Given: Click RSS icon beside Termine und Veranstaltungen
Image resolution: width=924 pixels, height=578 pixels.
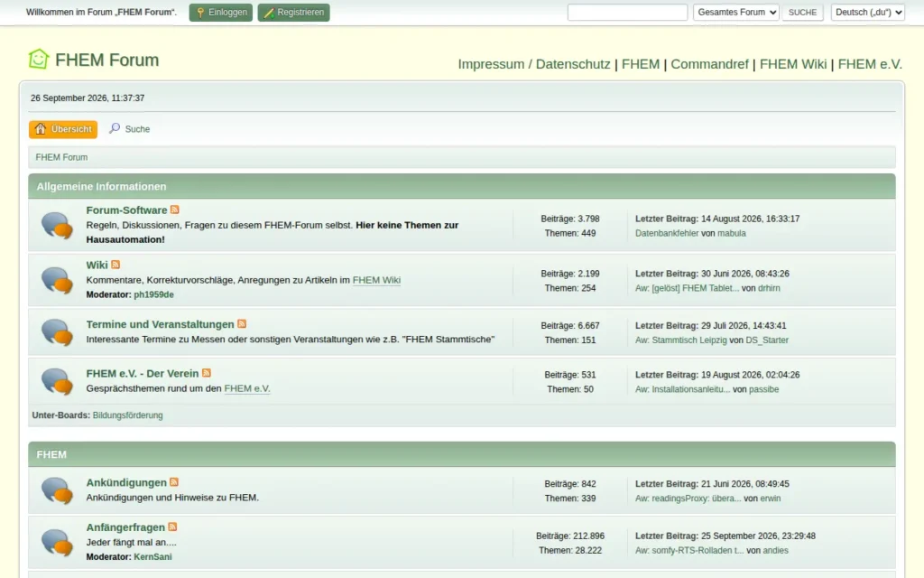Looking at the screenshot, I should point(242,324).
